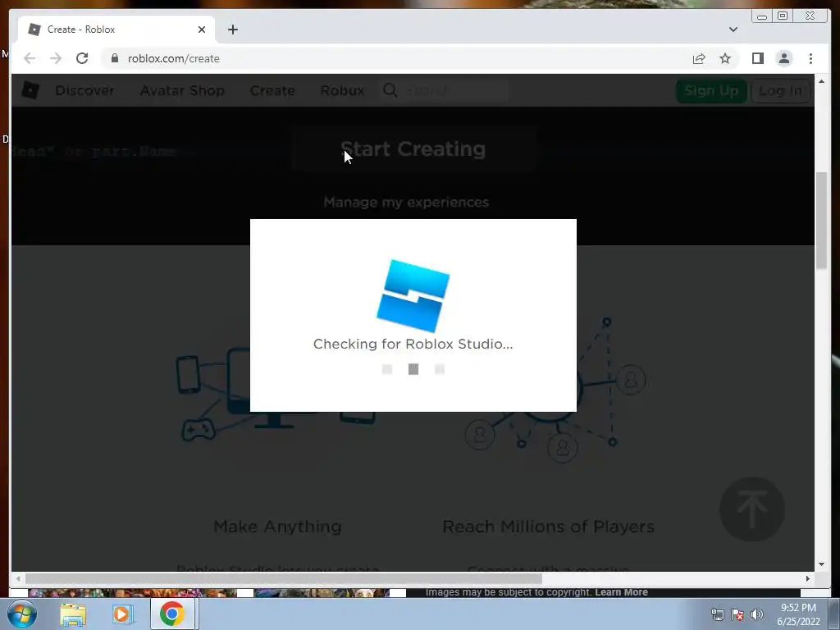Click the Roblox Studio logo in the dialog

413,295
